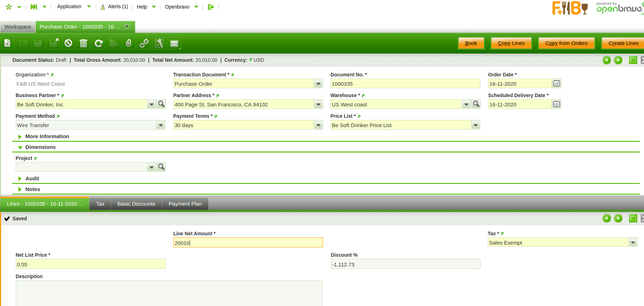Click the Create Lines button
644x306 pixels.
click(x=623, y=43)
